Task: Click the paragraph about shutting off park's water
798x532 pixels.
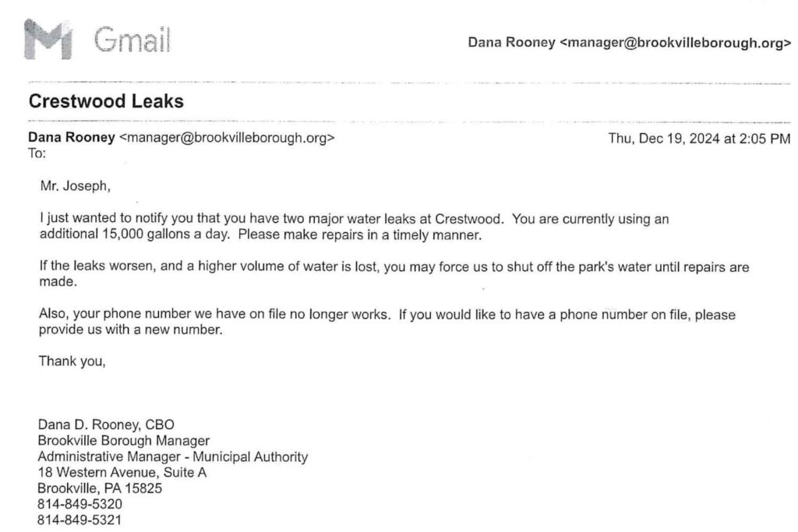Action: point(394,274)
